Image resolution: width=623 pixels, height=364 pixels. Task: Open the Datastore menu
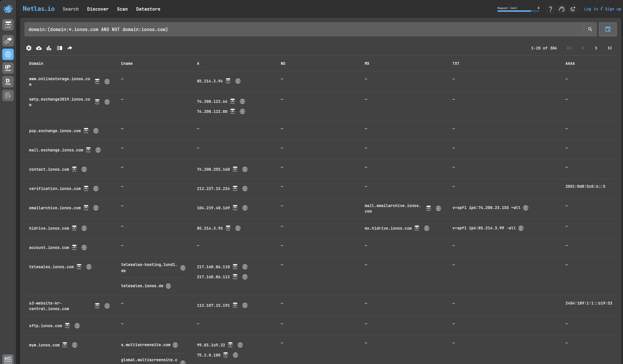(148, 9)
